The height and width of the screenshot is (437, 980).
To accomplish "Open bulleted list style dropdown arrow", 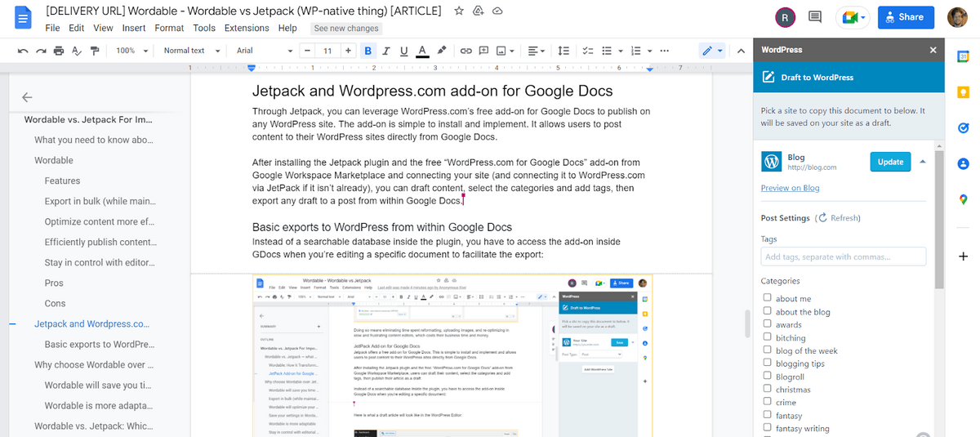I will 619,51.
